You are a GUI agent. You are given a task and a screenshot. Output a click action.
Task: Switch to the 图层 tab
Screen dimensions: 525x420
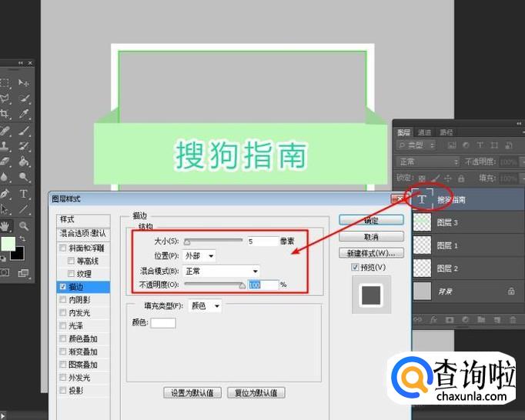click(x=404, y=132)
